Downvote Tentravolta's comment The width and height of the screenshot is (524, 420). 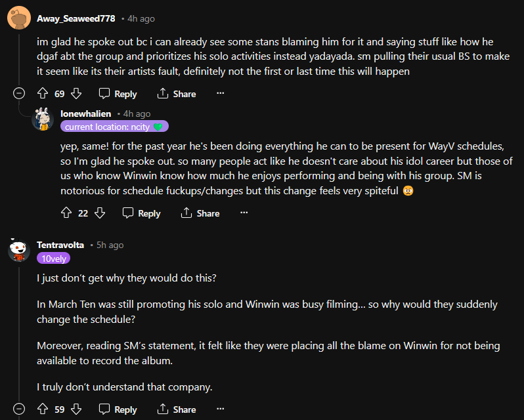(76, 409)
